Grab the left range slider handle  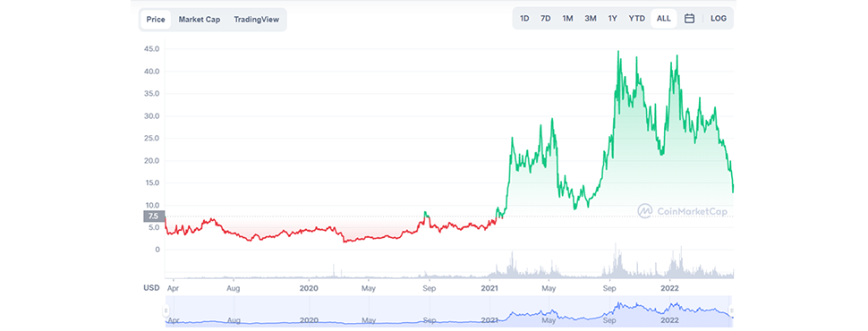(166, 311)
